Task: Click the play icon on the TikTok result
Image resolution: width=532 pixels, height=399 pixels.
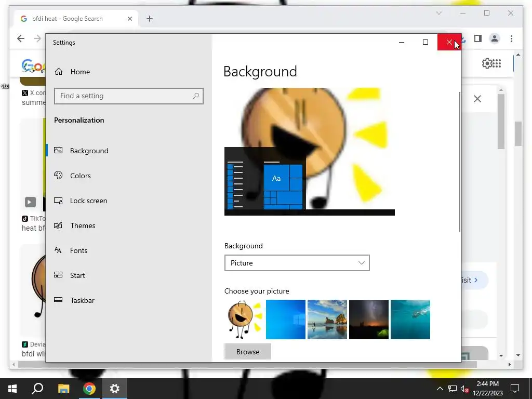Action: coord(30,202)
